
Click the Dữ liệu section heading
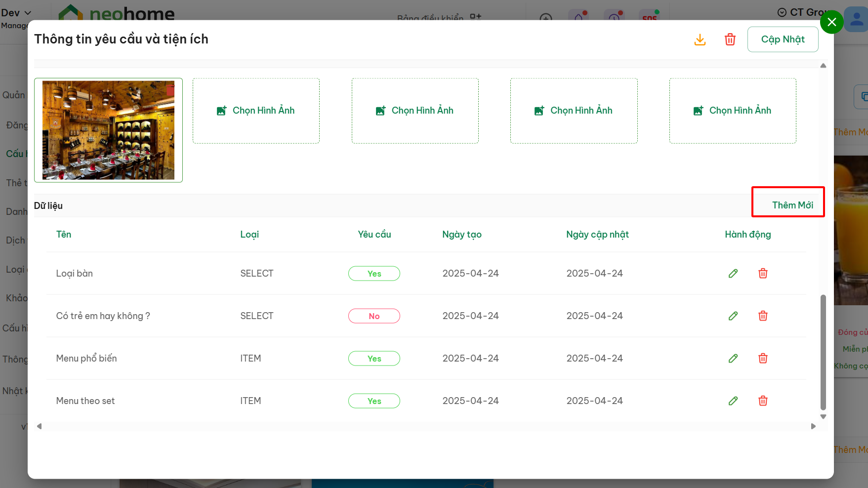point(48,205)
